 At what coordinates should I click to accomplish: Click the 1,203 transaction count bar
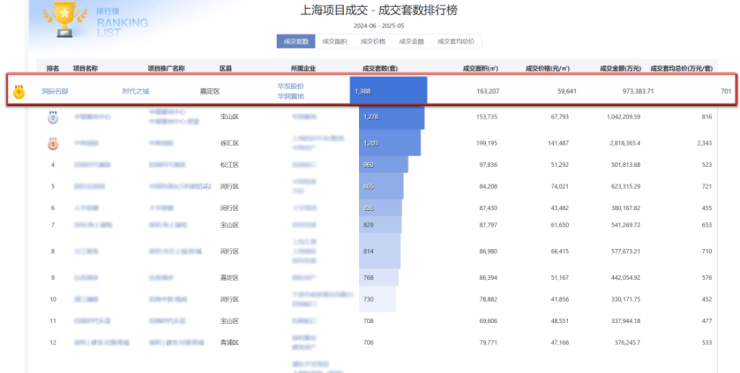click(390, 144)
